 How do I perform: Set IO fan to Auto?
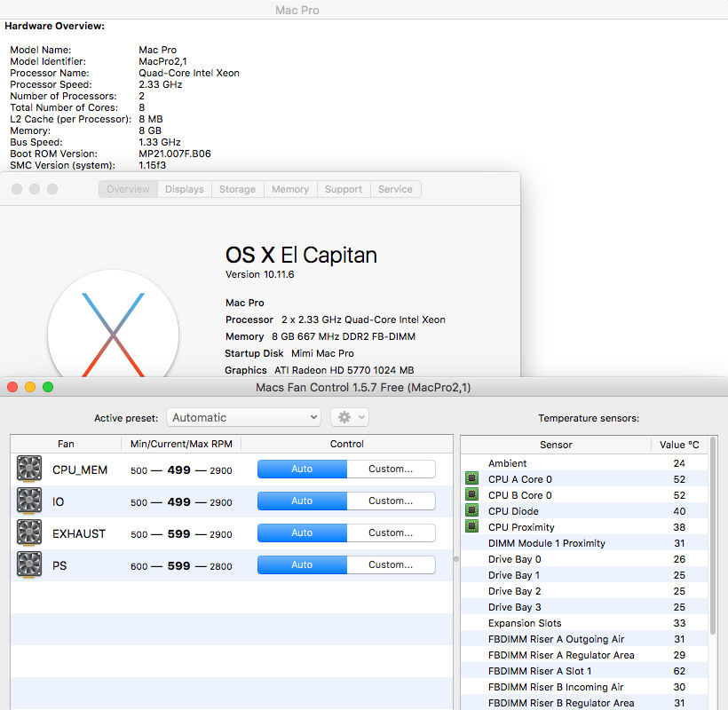[x=302, y=501]
